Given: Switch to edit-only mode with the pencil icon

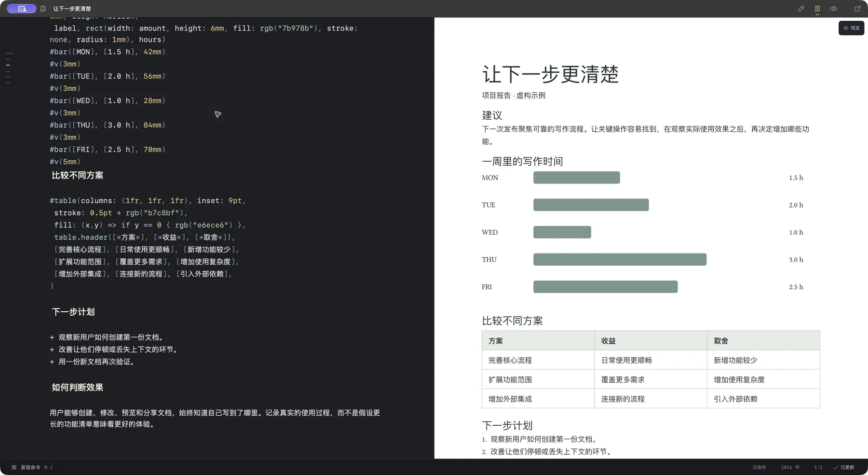Looking at the screenshot, I should 801,9.
